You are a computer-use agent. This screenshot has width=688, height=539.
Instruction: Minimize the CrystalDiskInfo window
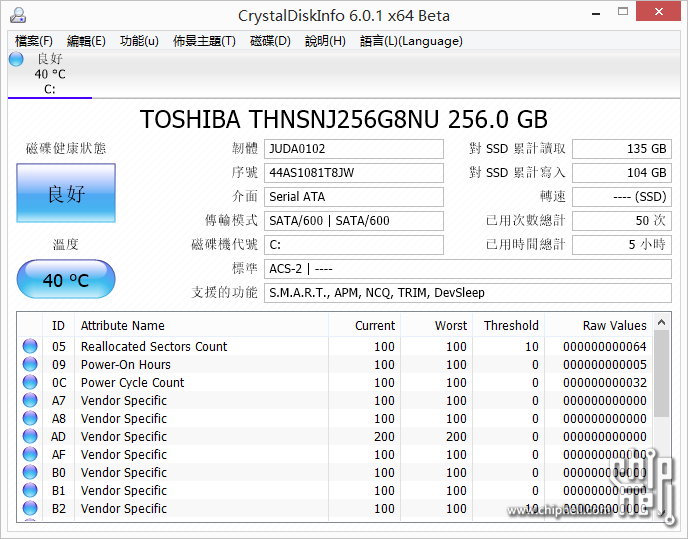click(x=596, y=13)
